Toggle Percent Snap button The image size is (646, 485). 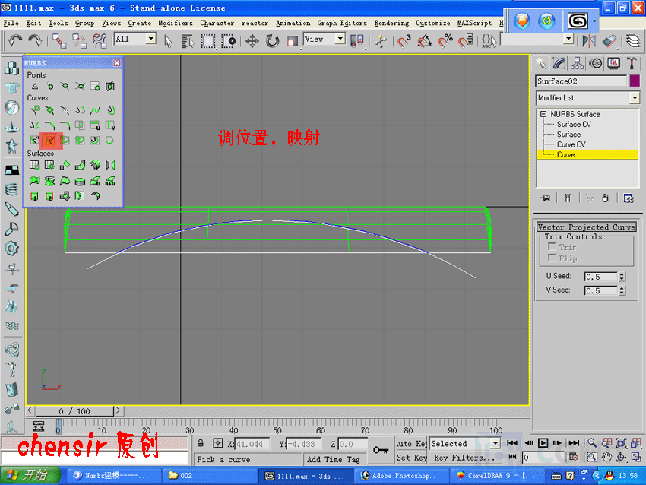tap(445, 41)
